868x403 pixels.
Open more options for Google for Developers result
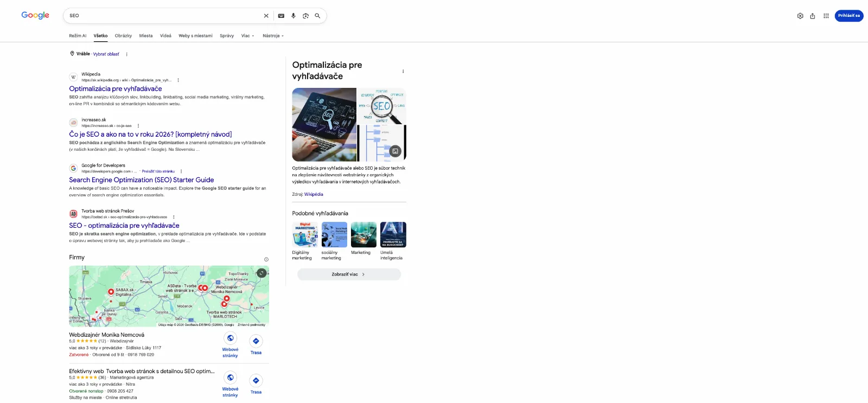pyautogui.click(x=181, y=171)
